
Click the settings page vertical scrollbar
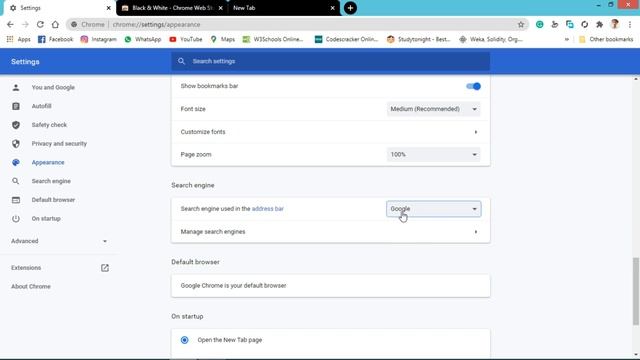click(x=636, y=291)
